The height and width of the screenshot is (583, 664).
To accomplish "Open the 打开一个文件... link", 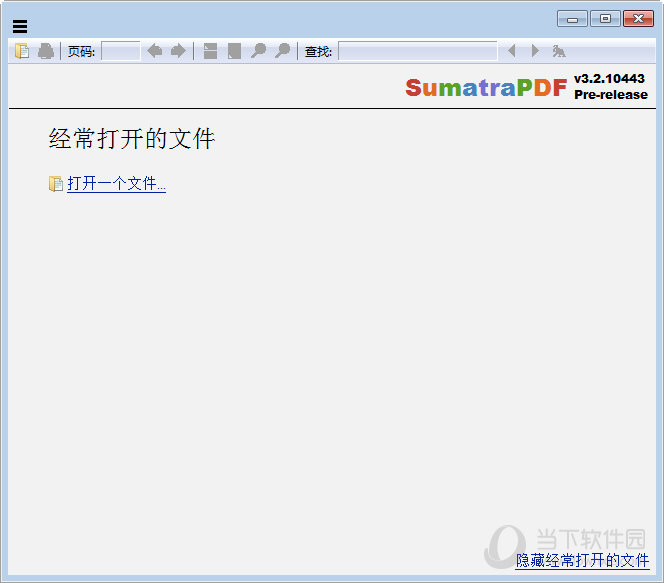I will point(116,184).
